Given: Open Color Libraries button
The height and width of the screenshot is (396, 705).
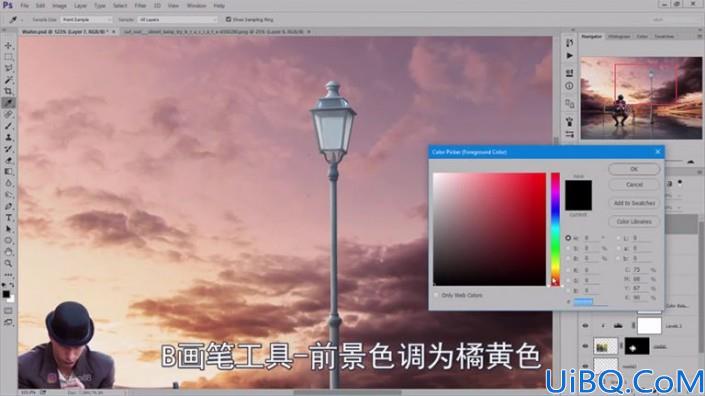Looking at the screenshot, I should [x=634, y=222].
